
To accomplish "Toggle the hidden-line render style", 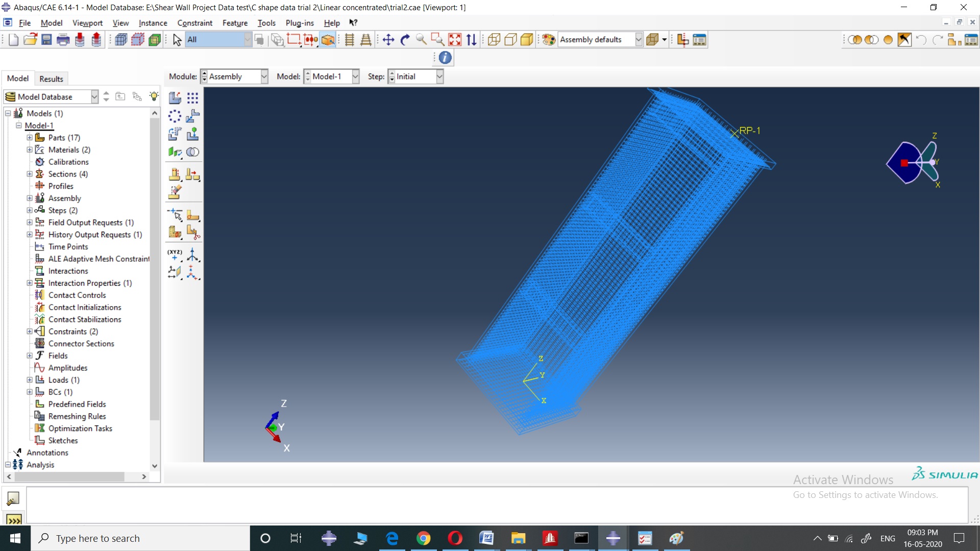I will pos(510,39).
